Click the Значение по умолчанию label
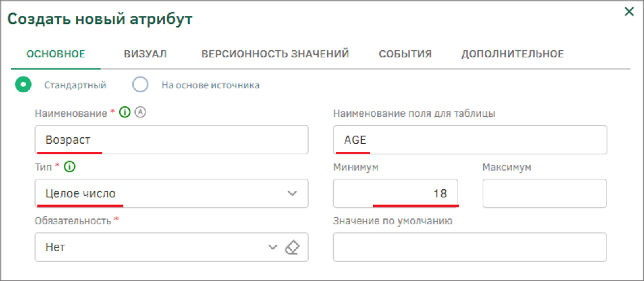This screenshot has width=644, height=281. coord(393,221)
